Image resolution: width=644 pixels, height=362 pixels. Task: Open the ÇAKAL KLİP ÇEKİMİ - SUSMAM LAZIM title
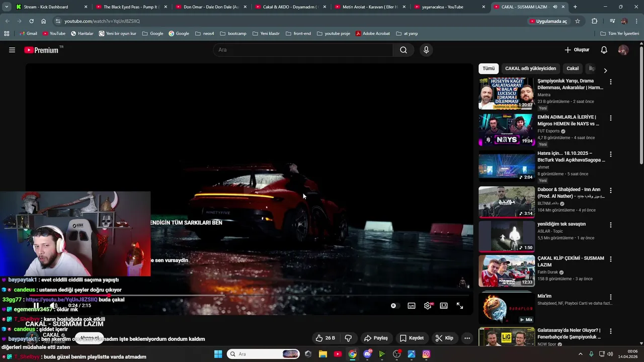coord(571,261)
